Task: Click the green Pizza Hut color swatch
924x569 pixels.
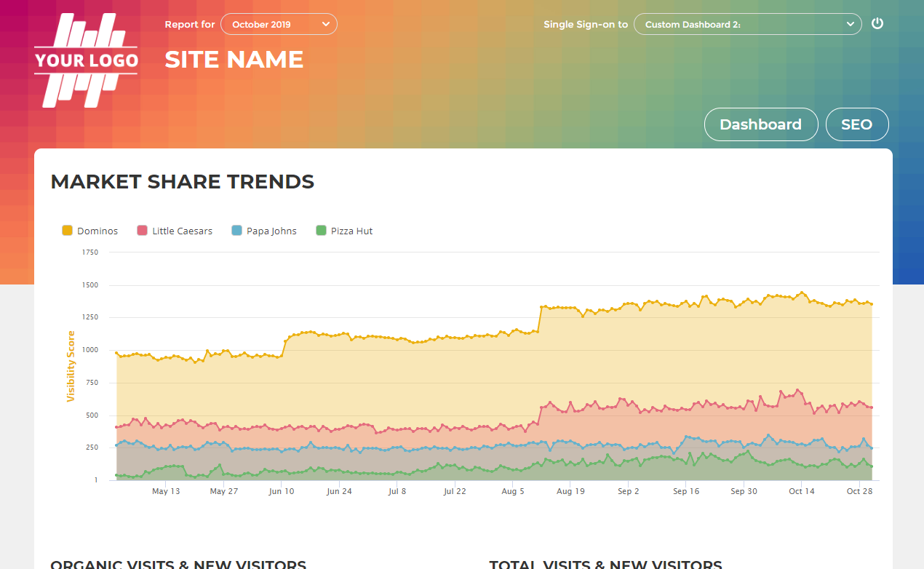Action: 321,231
